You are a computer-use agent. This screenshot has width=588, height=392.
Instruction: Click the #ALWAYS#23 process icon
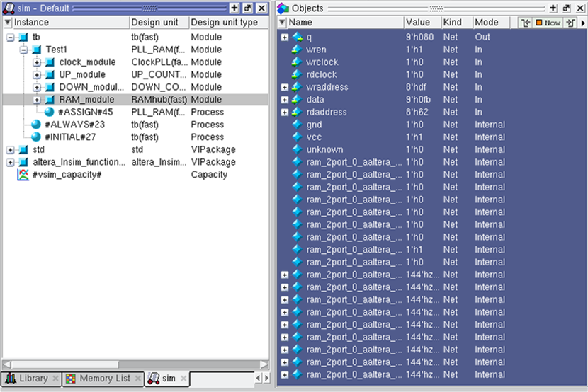point(36,125)
